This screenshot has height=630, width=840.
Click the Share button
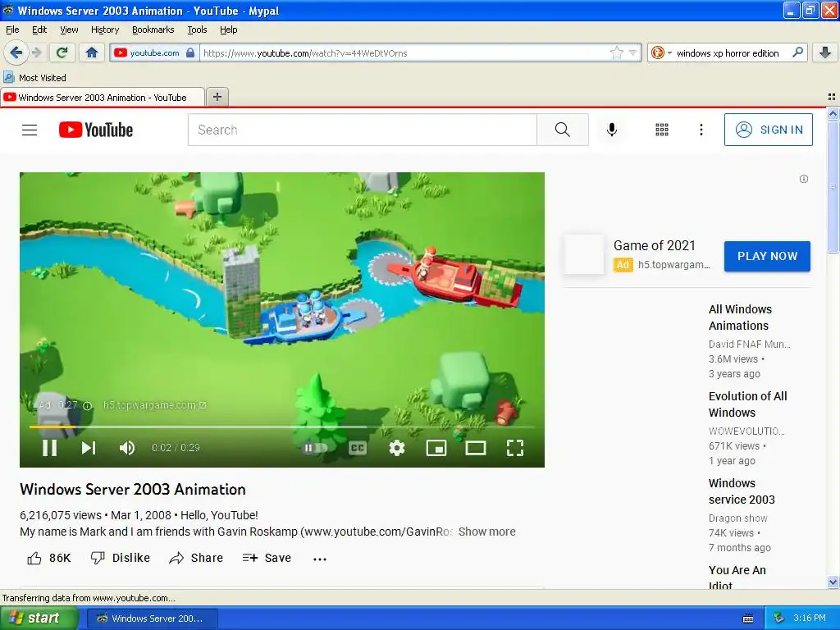coord(196,558)
